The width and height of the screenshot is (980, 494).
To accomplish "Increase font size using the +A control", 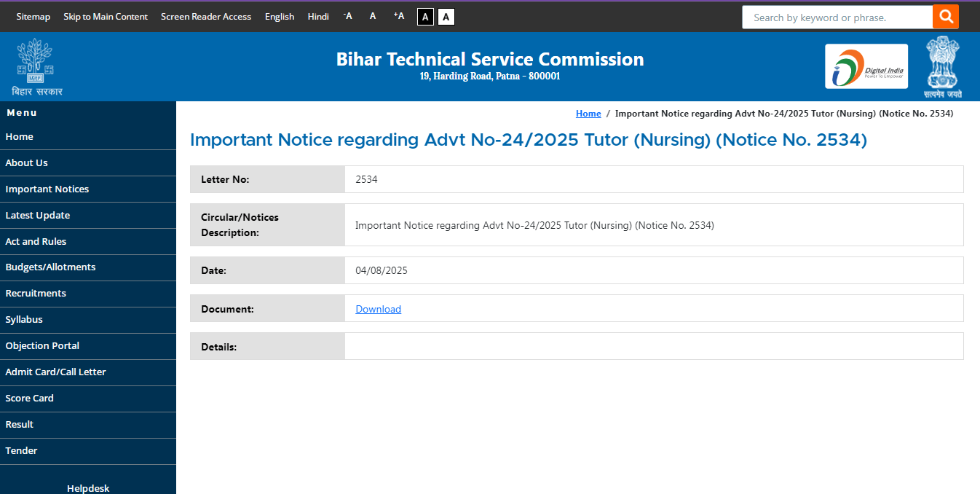I will [x=398, y=16].
